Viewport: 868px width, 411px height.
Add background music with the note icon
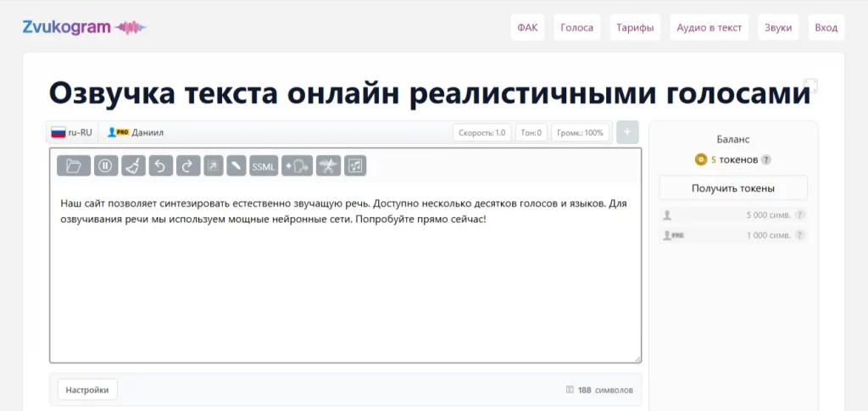[x=355, y=165]
